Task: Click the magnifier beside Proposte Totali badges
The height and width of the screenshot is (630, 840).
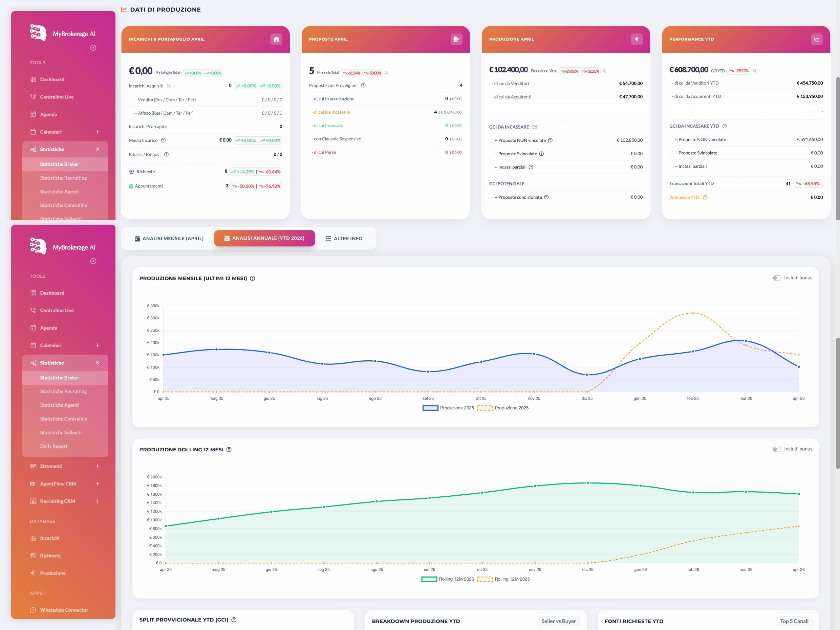Action: (x=386, y=73)
